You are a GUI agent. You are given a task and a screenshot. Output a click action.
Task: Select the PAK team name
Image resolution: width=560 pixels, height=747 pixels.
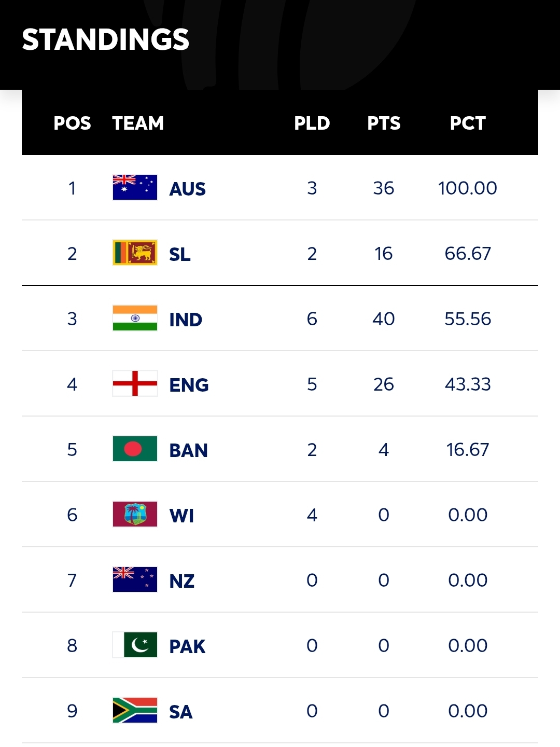[x=187, y=646]
